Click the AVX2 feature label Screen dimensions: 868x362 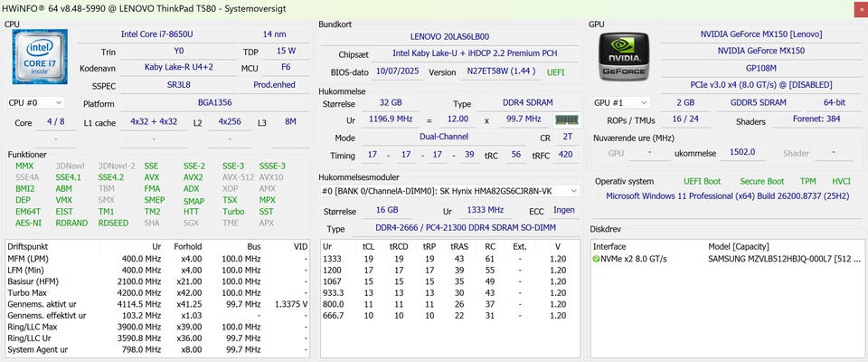coord(193,177)
